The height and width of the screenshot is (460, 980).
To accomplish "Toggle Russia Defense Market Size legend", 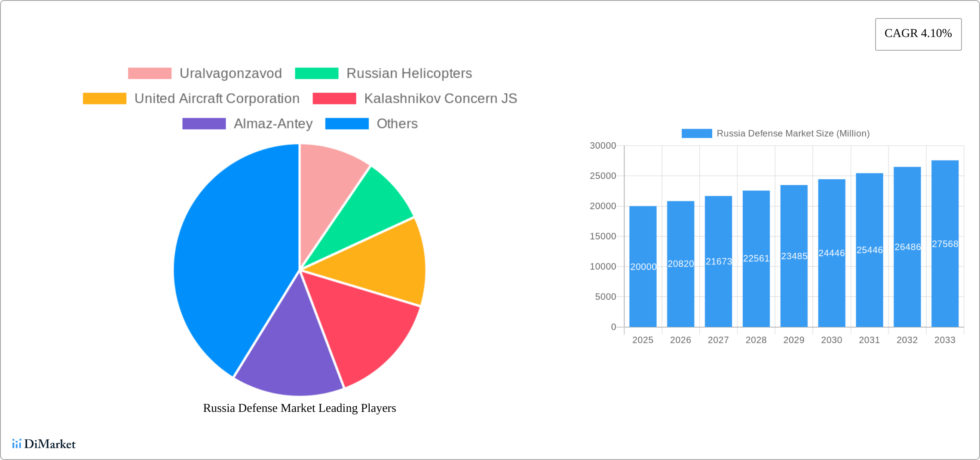I will click(775, 134).
